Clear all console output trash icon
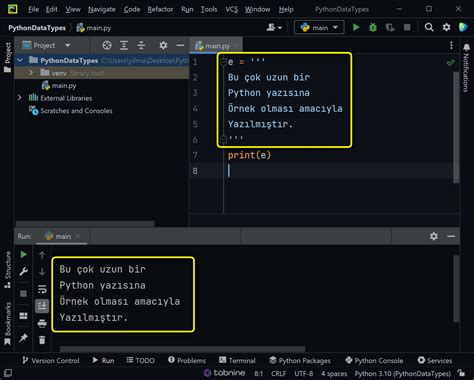474x380 pixels. click(x=42, y=340)
